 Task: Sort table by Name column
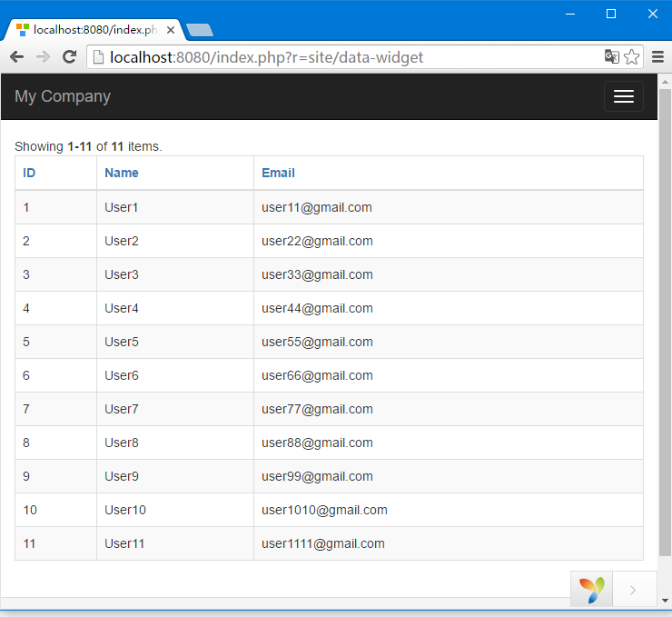(x=122, y=173)
